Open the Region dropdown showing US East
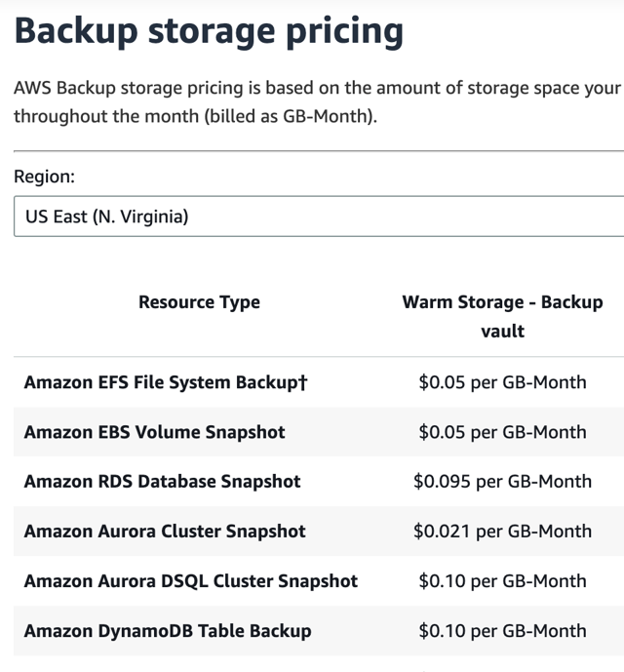 (319, 217)
